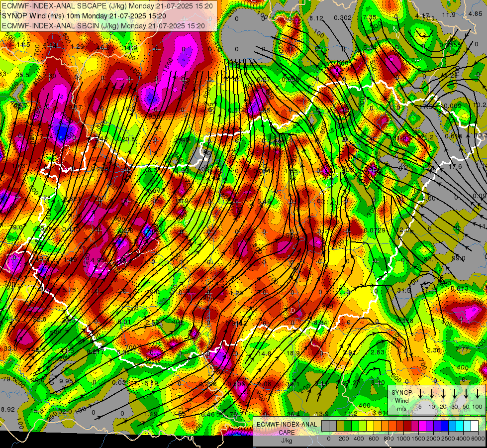487x448 pixels.
Task: Click the 10 m/s wind arrow in legend
Action: [432, 394]
